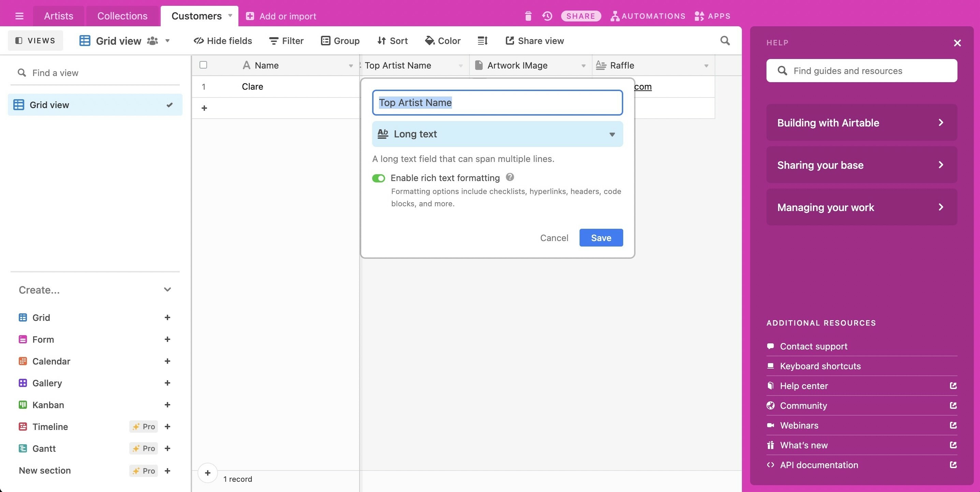Expand Managing your work help topic
Screen dimensions: 980x492
click(x=862, y=207)
